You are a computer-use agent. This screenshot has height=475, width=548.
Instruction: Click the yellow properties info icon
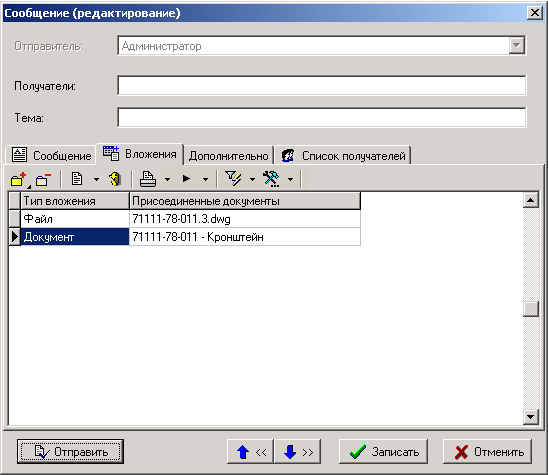coord(115,179)
